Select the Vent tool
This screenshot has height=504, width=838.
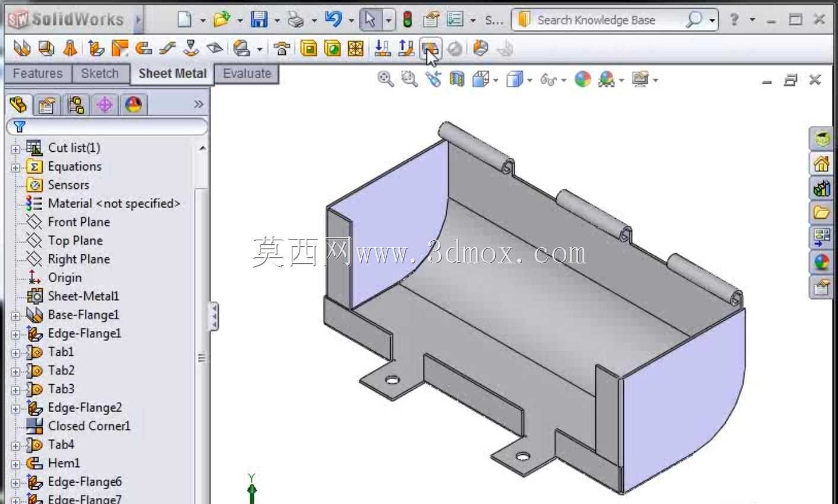coord(356,49)
